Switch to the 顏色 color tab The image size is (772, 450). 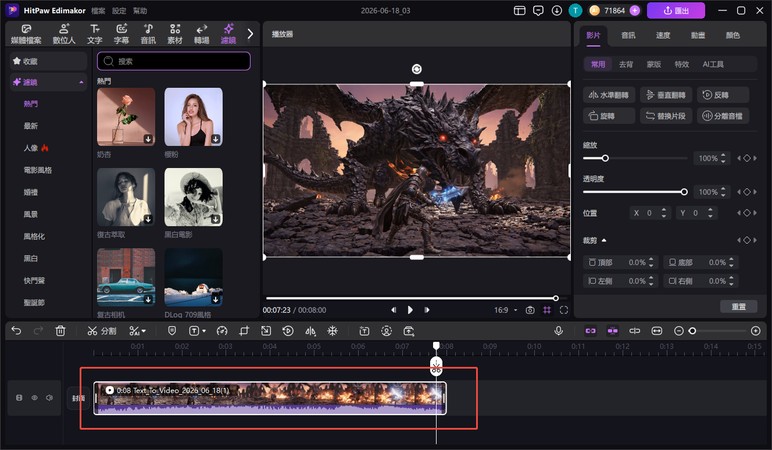point(733,35)
